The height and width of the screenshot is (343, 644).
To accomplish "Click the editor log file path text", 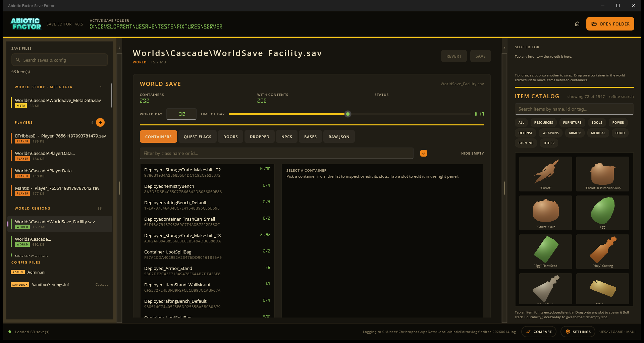I will (x=439, y=332).
